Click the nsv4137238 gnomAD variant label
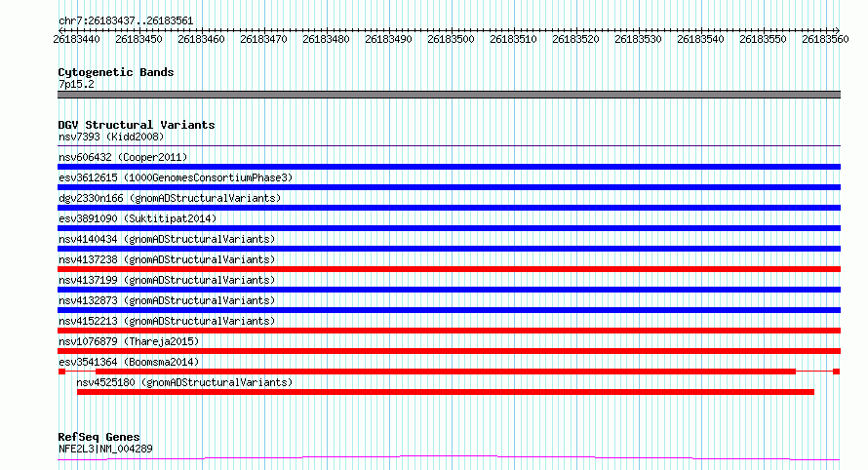The width and height of the screenshot is (868, 470). point(167,259)
